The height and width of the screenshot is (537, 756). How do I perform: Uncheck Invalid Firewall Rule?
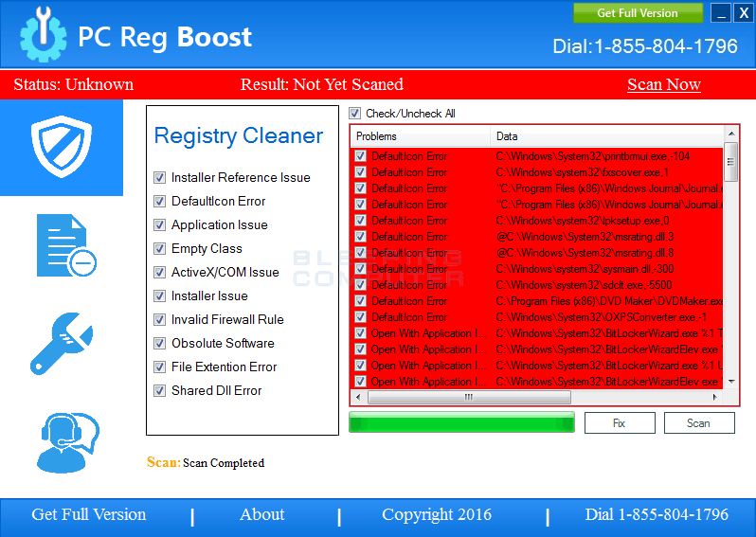click(x=159, y=319)
